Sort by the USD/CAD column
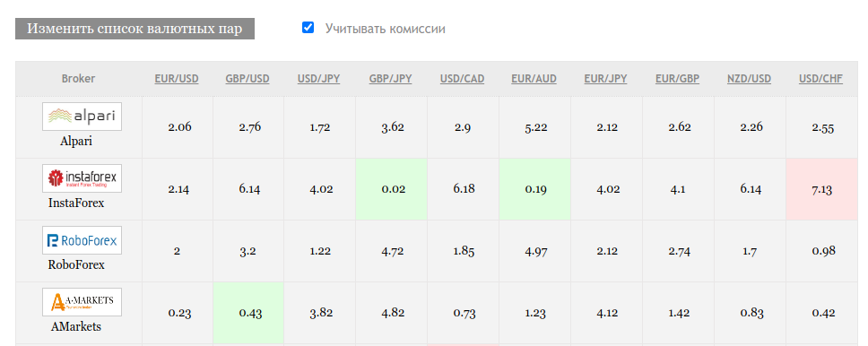The image size is (868, 346). [462, 79]
